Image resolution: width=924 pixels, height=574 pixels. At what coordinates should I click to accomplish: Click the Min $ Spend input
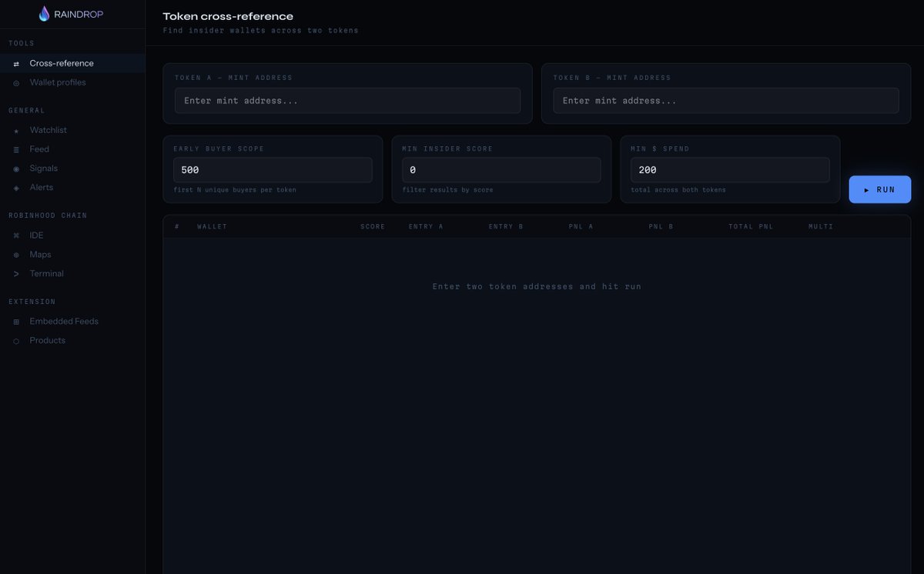point(730,170)
